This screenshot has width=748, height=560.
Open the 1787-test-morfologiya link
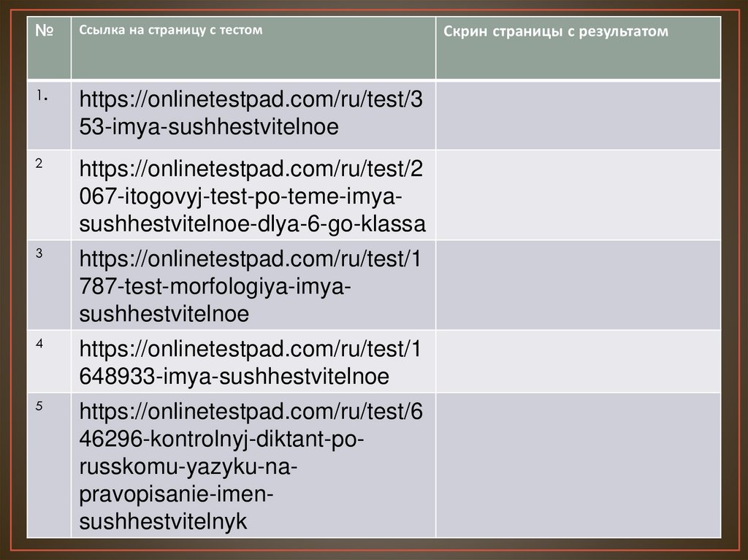(x=251, y=286)
